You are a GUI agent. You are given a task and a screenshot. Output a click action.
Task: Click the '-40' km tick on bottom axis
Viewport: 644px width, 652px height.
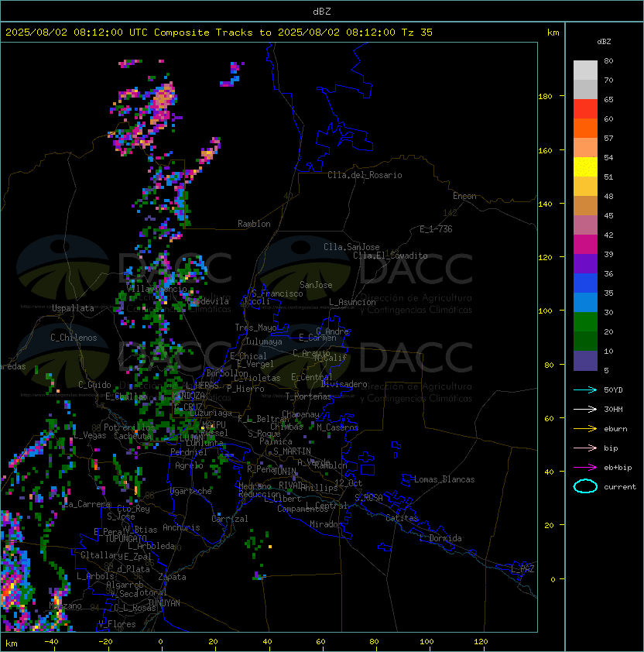point(51,642)
